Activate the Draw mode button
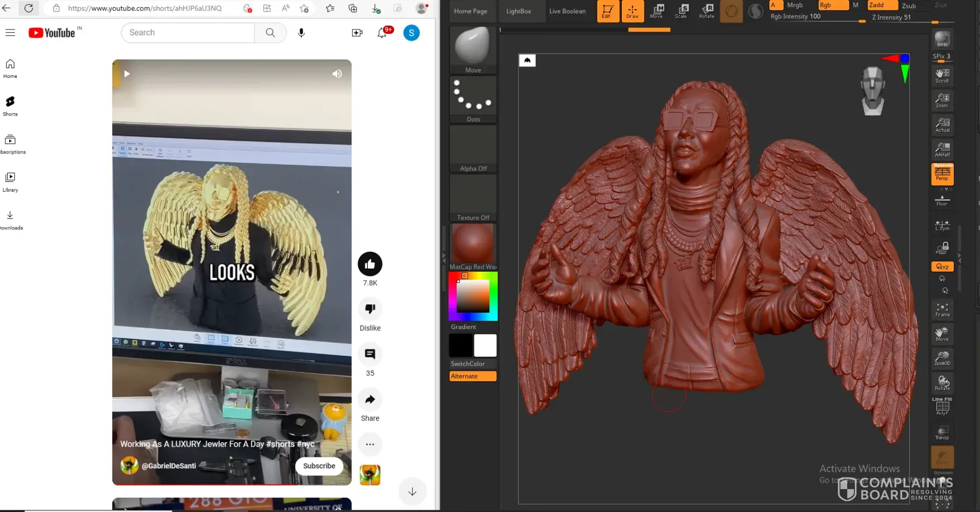 pos(632,11)
